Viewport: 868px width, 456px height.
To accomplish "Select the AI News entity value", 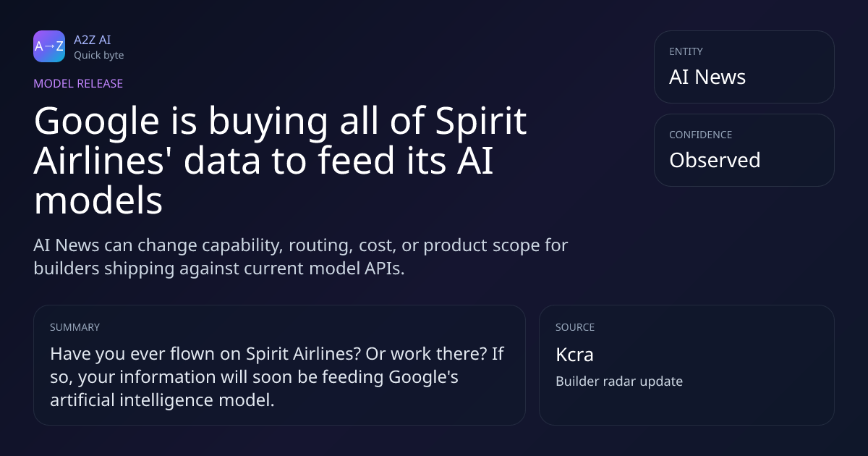I will tap(707, 77).
